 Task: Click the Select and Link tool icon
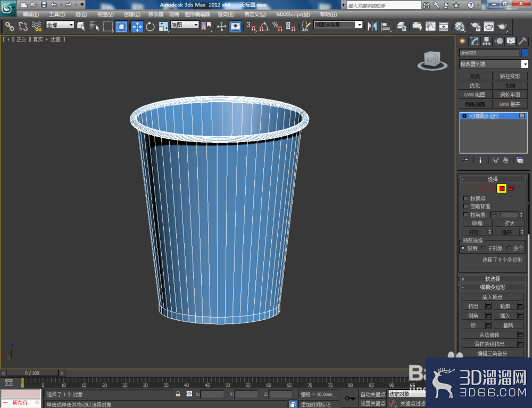[10, 26]
